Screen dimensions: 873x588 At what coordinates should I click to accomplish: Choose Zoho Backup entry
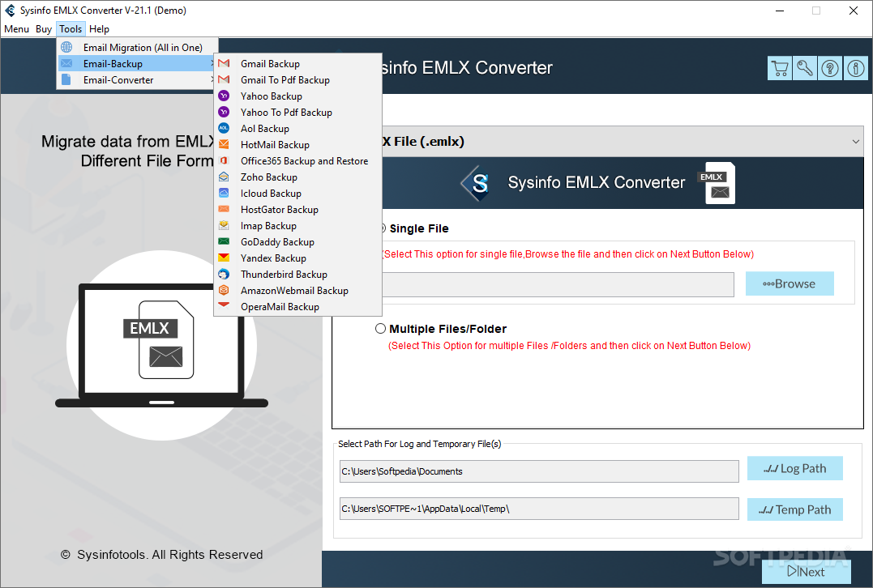[x=297, y=177]
